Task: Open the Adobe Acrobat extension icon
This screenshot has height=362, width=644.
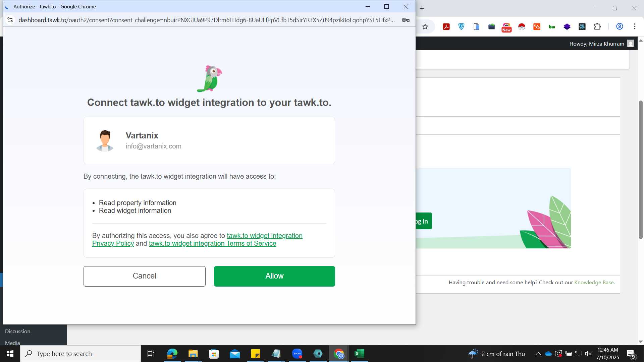Action: click(x=446, y=26)
